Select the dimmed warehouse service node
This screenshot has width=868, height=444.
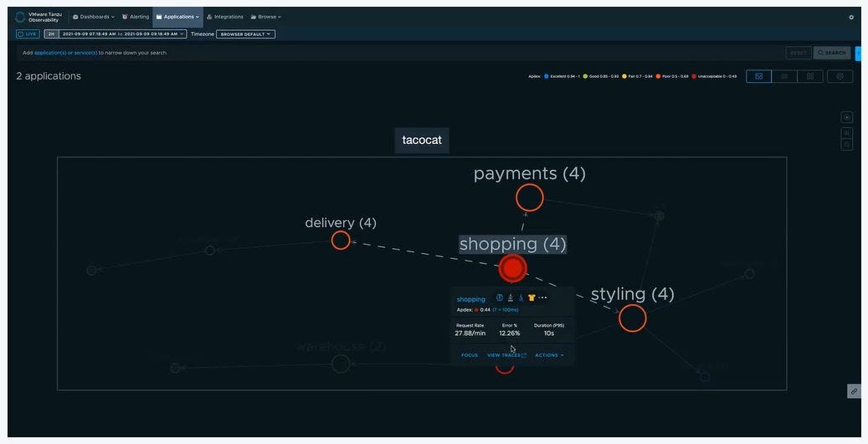[341, 364]
